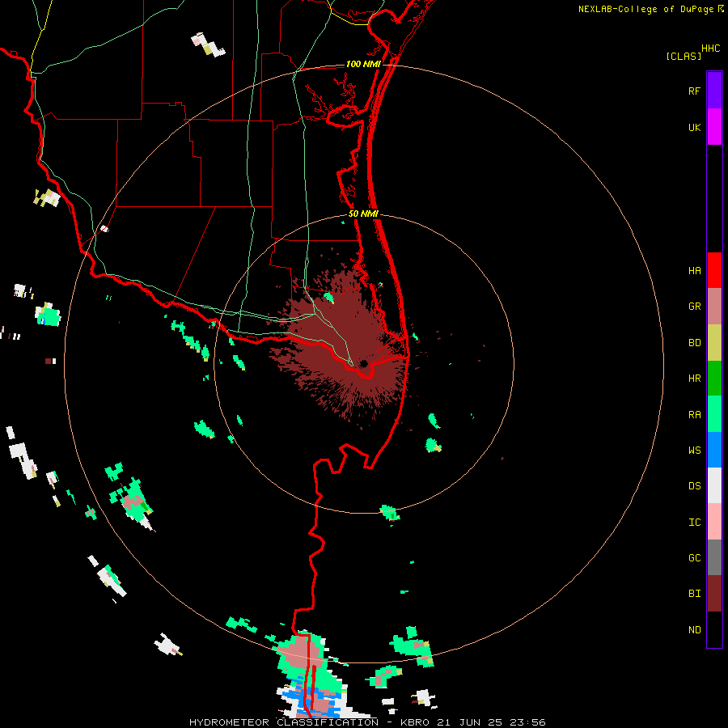Click the HHC product label

tap(710, 49)
